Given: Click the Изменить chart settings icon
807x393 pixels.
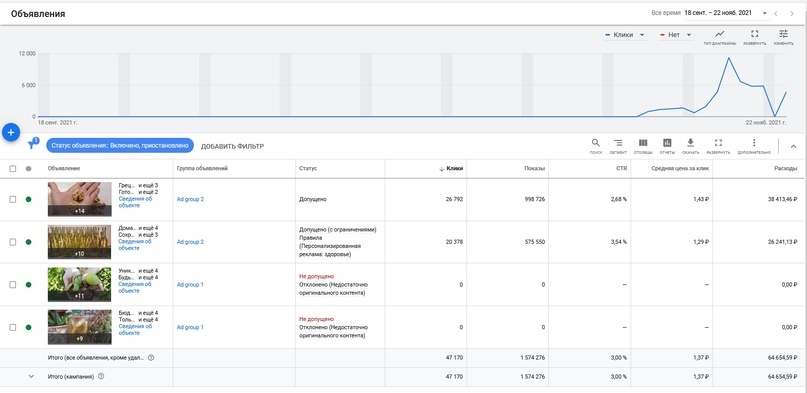Looking at the screenshot, I should 783,37.
